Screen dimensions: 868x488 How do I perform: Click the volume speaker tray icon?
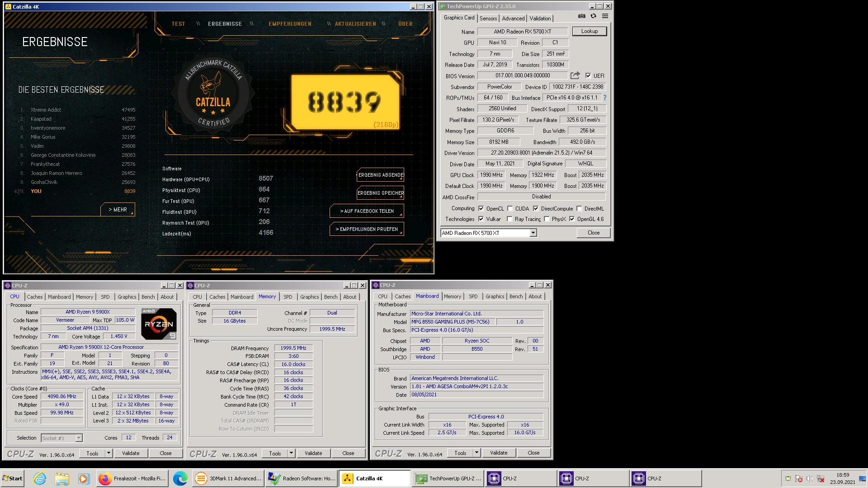click(809, 479)
